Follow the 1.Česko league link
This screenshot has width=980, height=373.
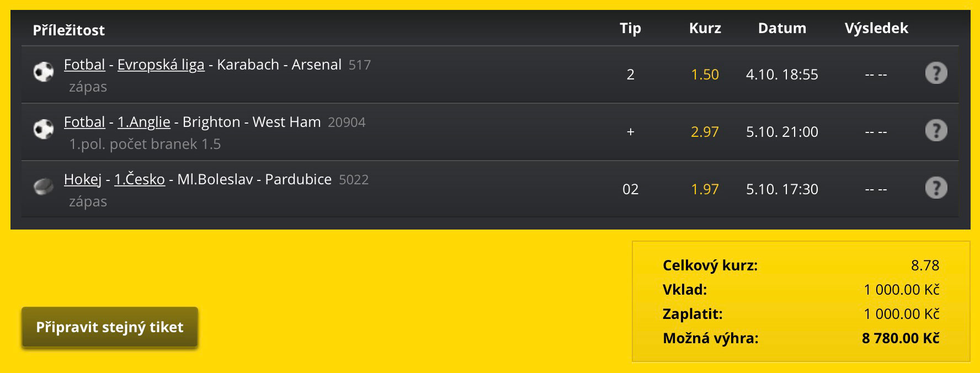point(140,179)
